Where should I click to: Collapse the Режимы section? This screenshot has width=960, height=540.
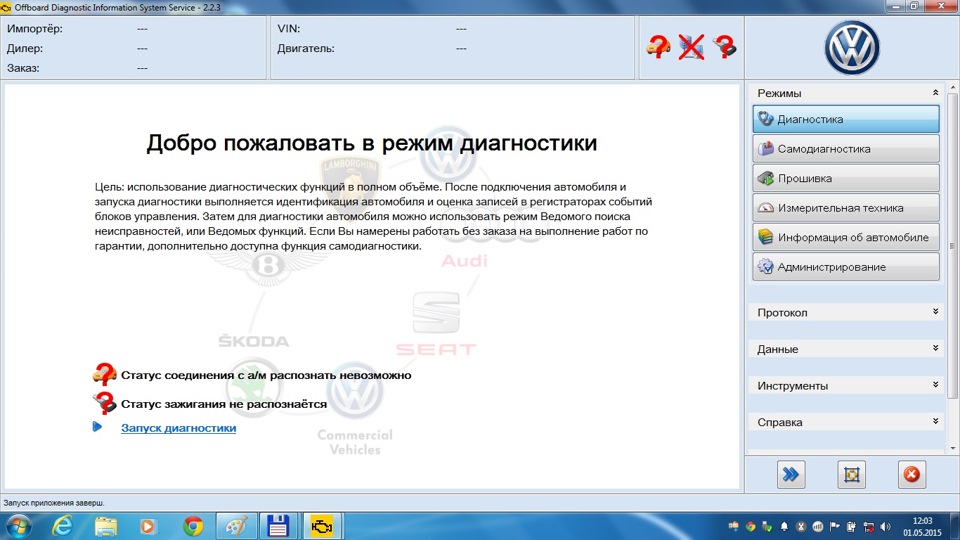point(935,92)
